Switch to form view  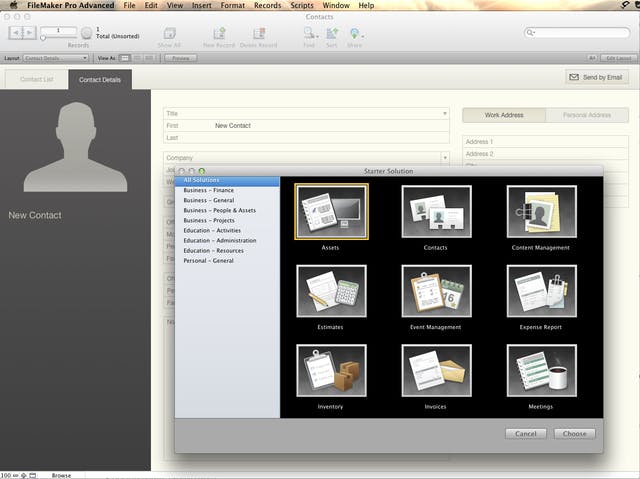[125, 58]
